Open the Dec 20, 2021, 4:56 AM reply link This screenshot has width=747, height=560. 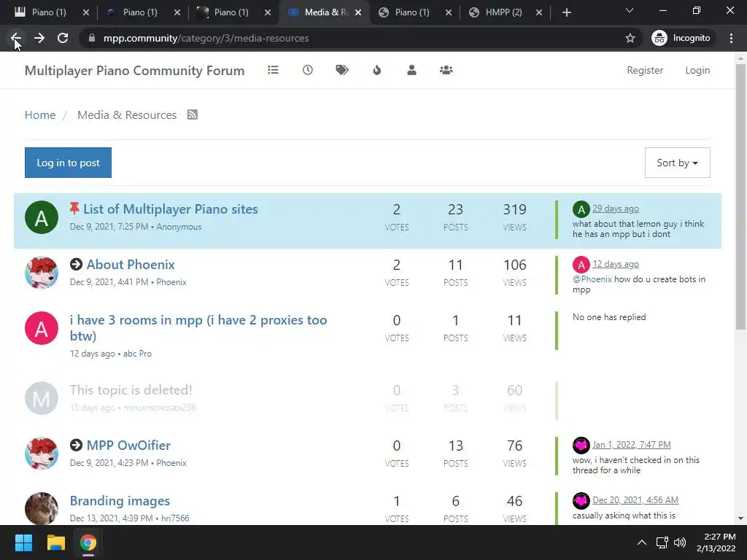pyautogui.click(x=635, y=500)
